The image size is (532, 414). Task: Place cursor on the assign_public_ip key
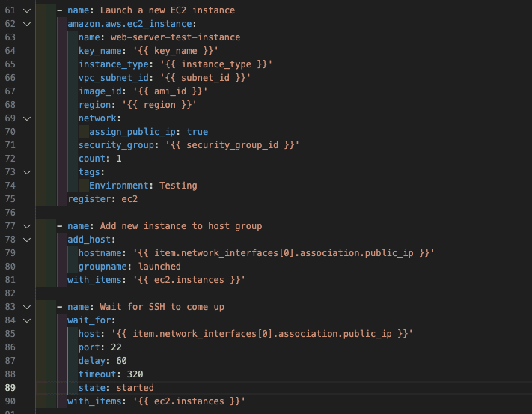click(132, 132)
